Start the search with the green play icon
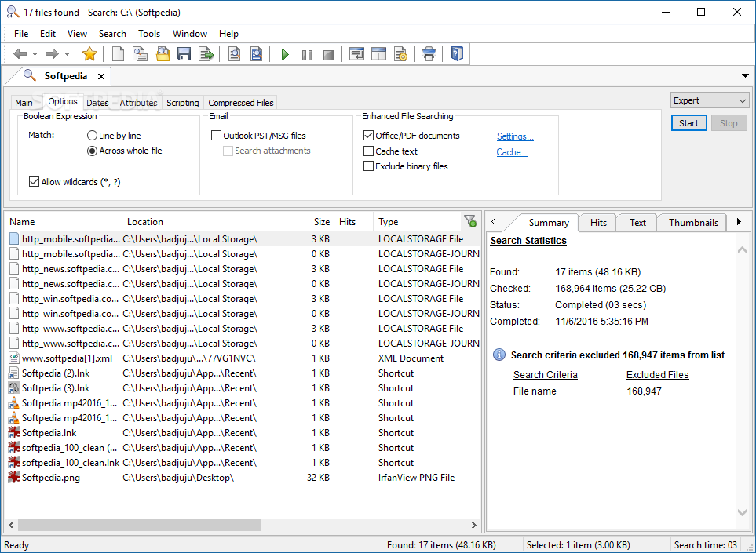The image size is (756, 553). point(285,54)
